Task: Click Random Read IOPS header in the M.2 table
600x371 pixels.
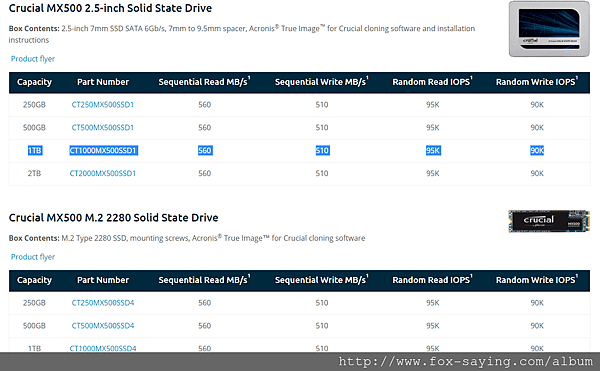Action: coord(432,280)
